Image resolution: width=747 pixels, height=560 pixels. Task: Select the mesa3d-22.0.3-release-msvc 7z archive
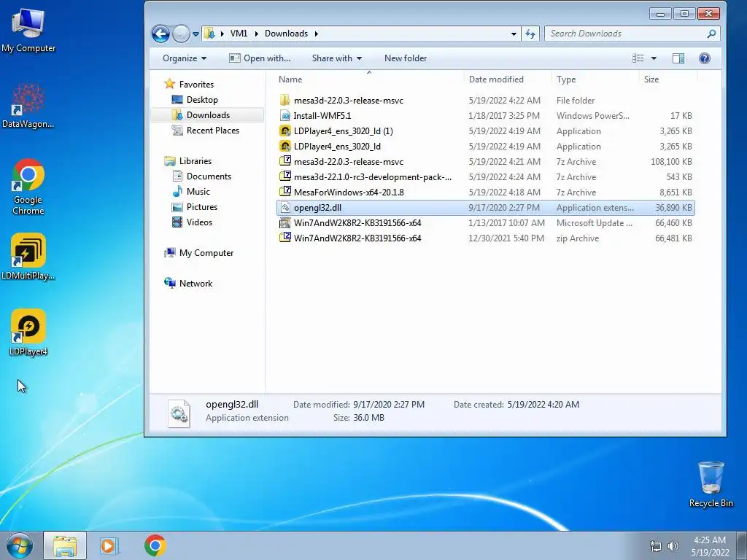[485, 162]
